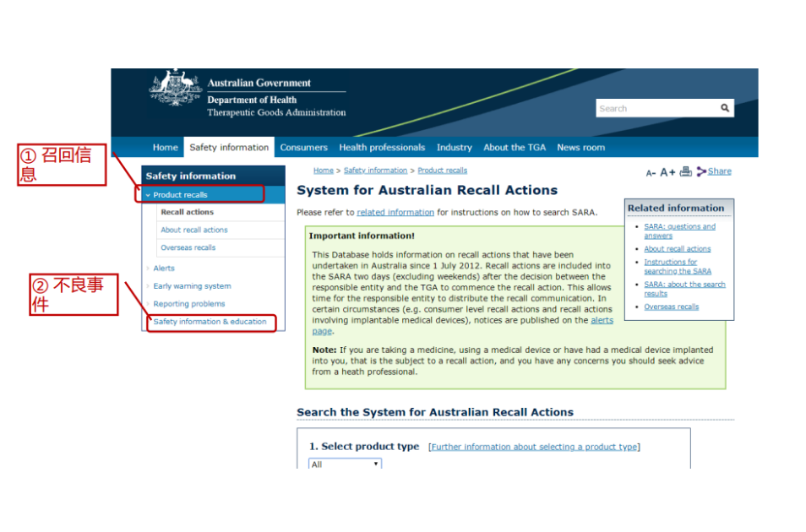The height and width of the screenshot is (532, 806).
Task: Click the Share icon link
Action: 714,171
